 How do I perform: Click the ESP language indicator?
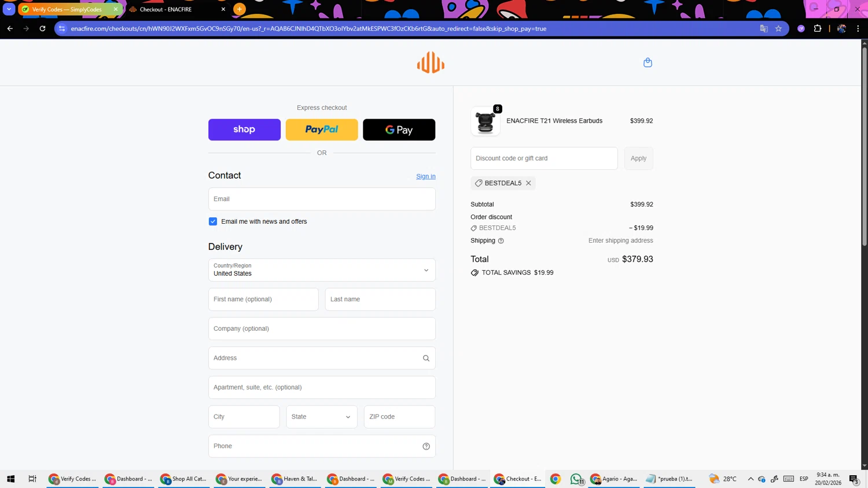click(804, 479)
